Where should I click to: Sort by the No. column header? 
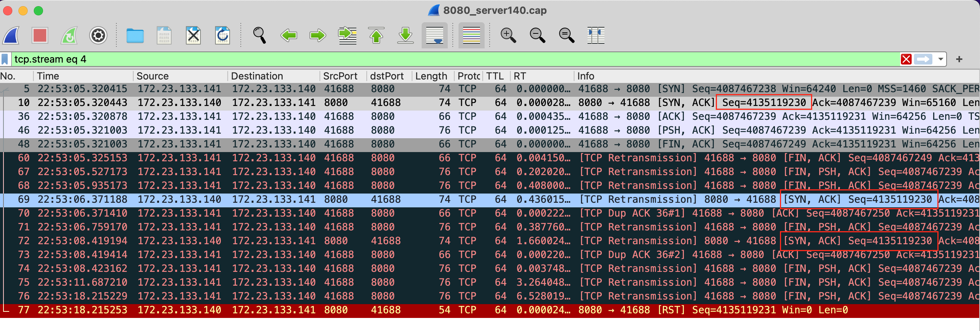[x=17, y=76]
